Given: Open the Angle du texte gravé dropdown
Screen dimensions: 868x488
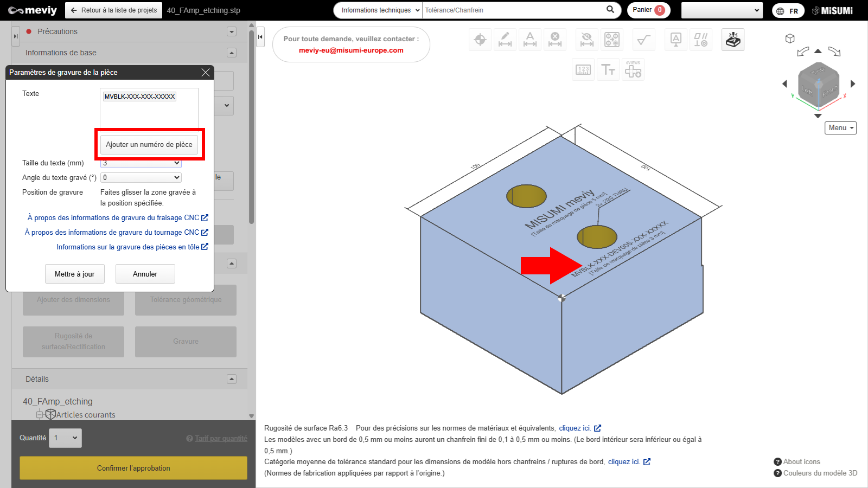Looking at the screenshot, I should pos(141,177).
